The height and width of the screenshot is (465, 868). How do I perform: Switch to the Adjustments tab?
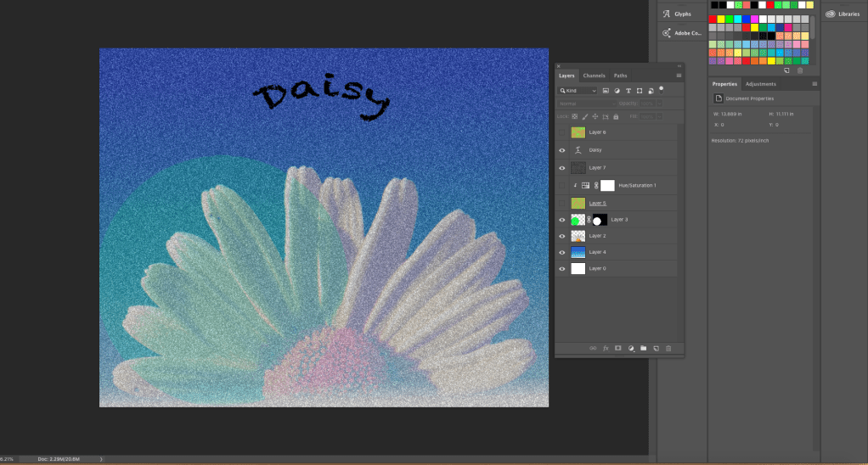[760, 84]
